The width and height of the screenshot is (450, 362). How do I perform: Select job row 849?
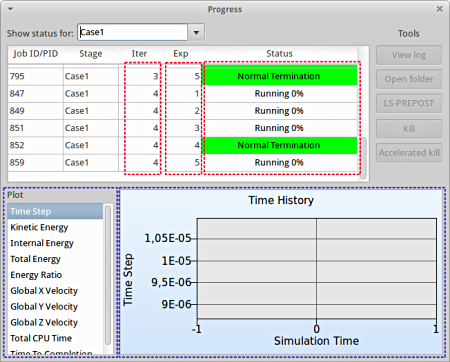pos(183,111)
